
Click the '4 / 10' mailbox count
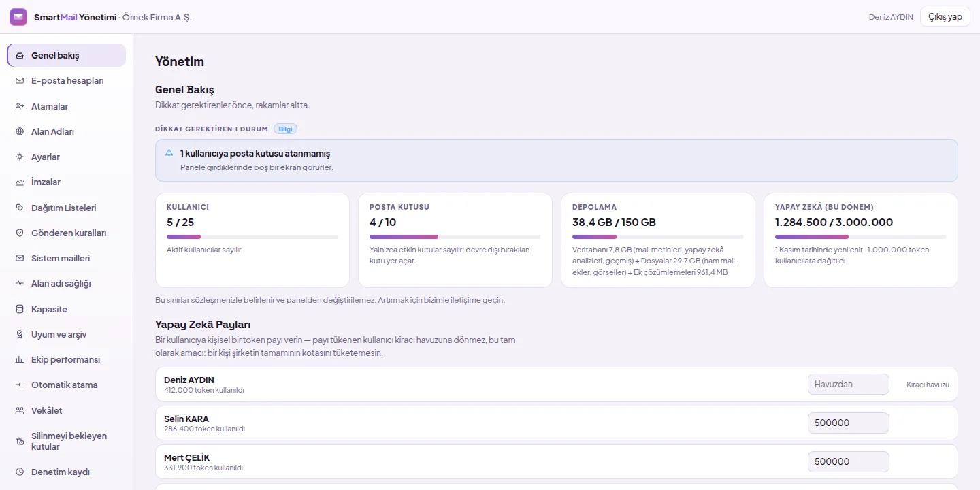point(382,223)
